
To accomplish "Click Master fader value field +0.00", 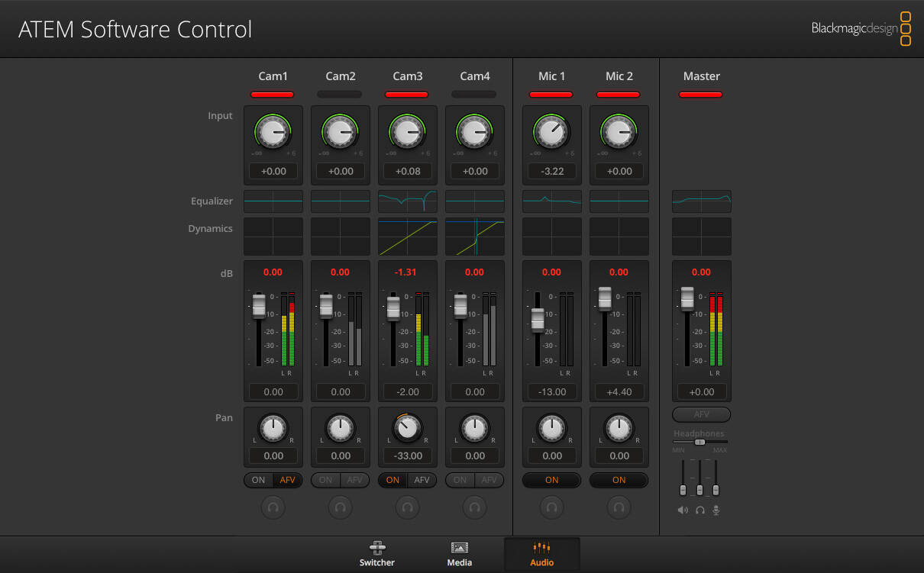I will (x=702, y=391).
